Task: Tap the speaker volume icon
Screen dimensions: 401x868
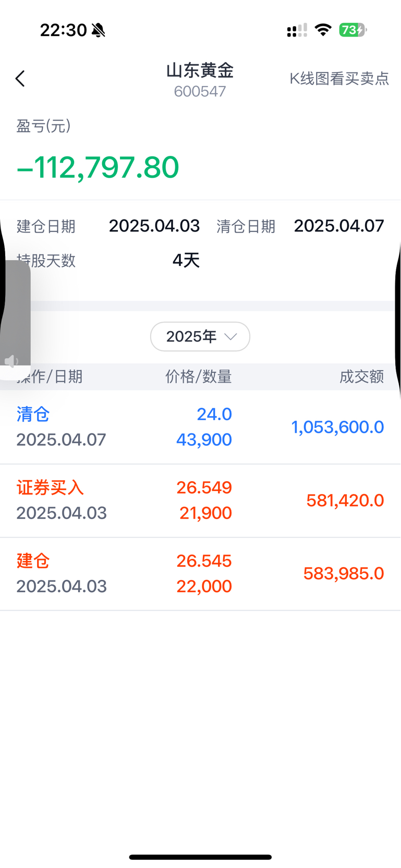Action: 11,361
